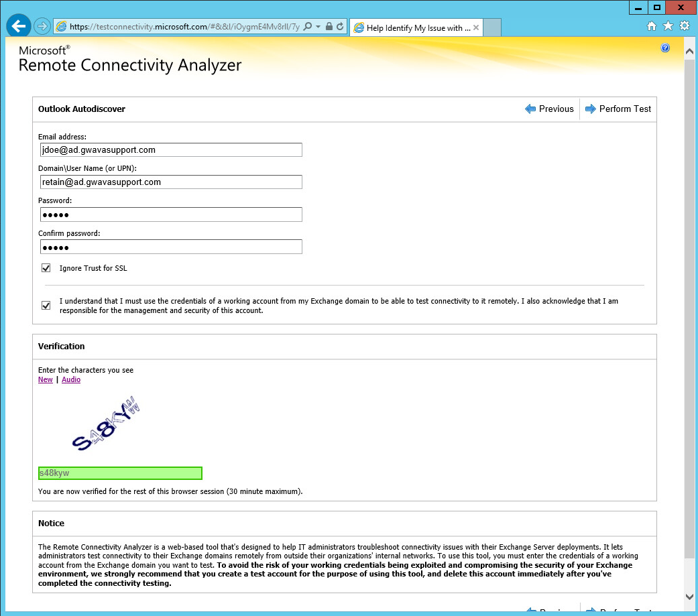Open Favorites via the star icon
This screenshot has height=616, width=698.
pos(668,25)
